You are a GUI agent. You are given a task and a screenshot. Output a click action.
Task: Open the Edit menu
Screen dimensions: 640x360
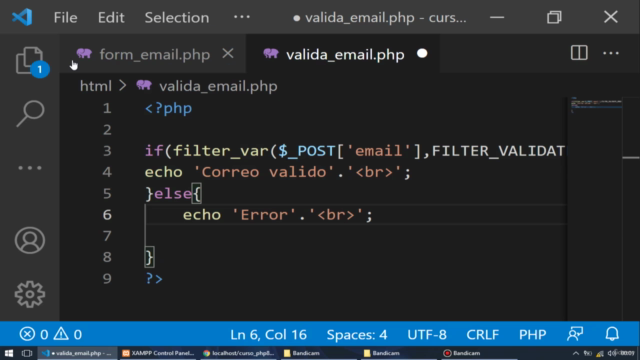coord(111,18)
